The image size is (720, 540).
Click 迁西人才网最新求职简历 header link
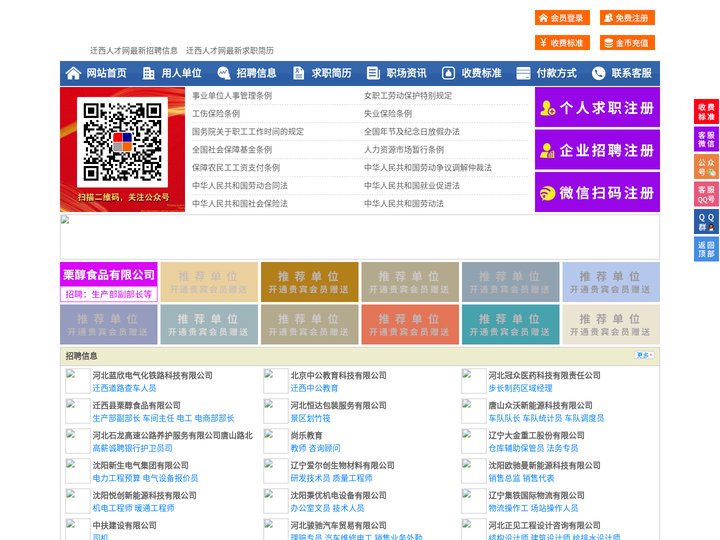[230, 51]
